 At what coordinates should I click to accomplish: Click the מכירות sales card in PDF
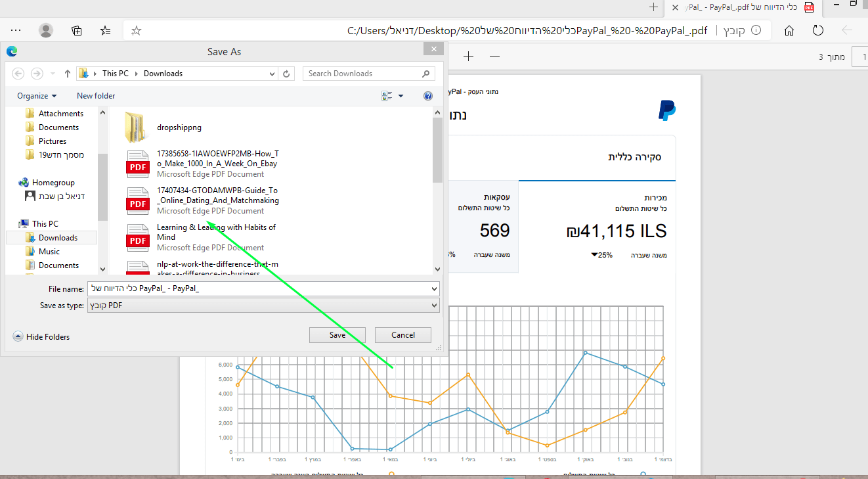597,226
